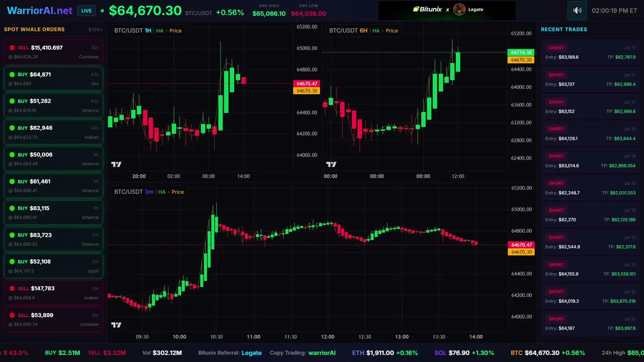Click the LIVE status badge

click(x=87, y=11)
